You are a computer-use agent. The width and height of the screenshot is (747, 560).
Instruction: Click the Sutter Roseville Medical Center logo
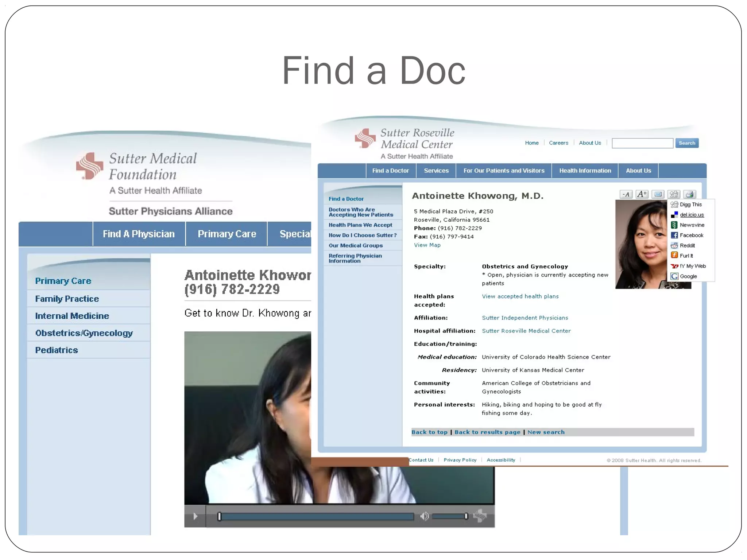[404, 144]
